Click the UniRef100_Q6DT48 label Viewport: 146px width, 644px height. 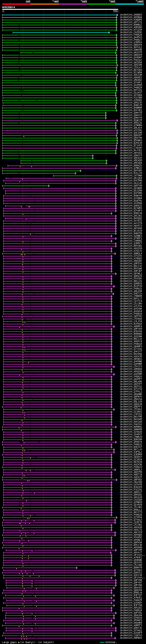coord(131,186)
